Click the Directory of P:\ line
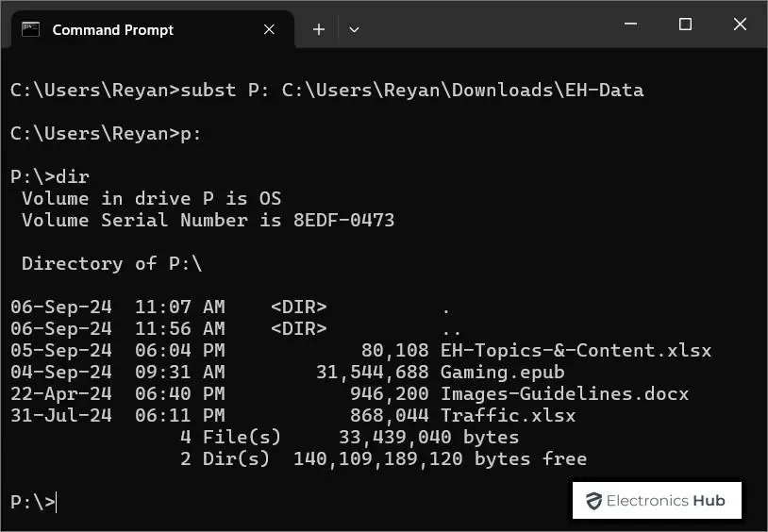The height and width of the screenshot is (532, 768). [x=111, y=263]
